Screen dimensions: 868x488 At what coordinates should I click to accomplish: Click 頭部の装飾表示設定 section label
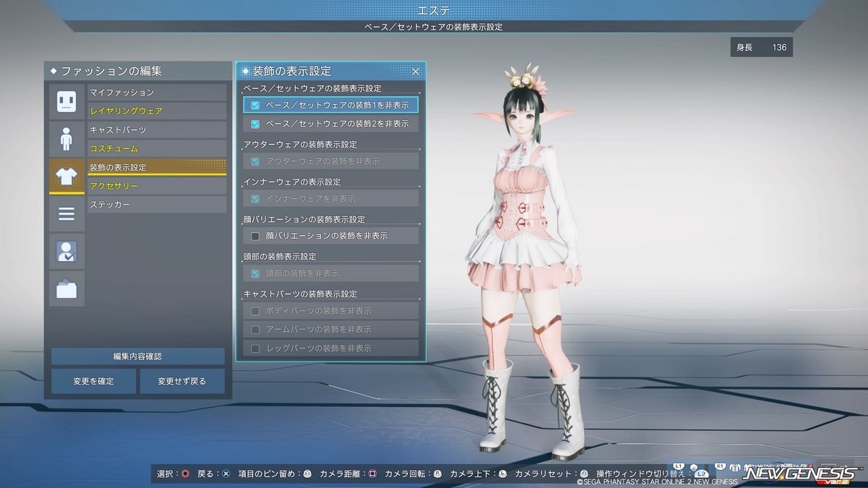coord(280,257)
